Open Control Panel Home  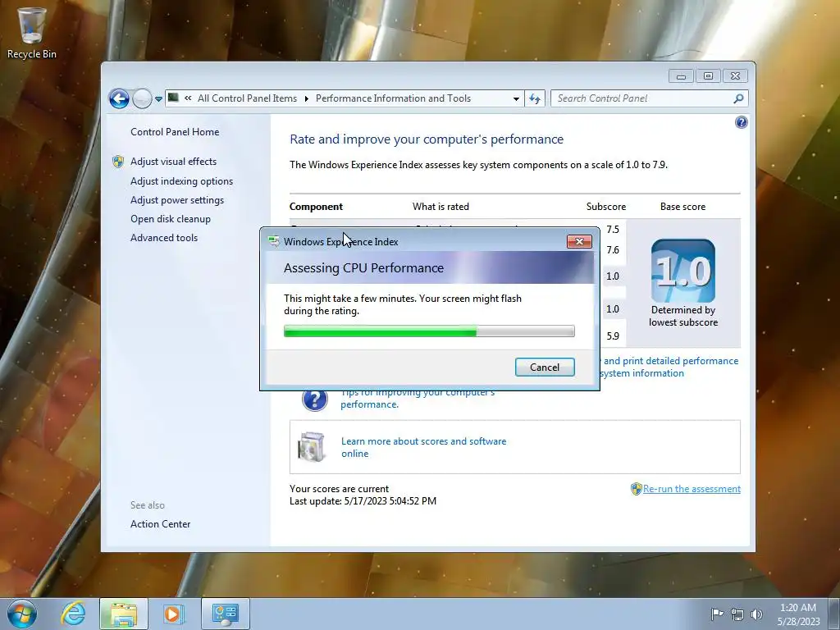coord(175,132)
